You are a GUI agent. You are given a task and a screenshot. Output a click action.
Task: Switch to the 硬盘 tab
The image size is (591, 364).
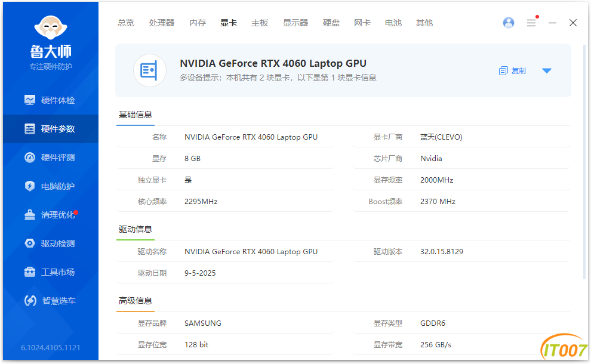331,23
